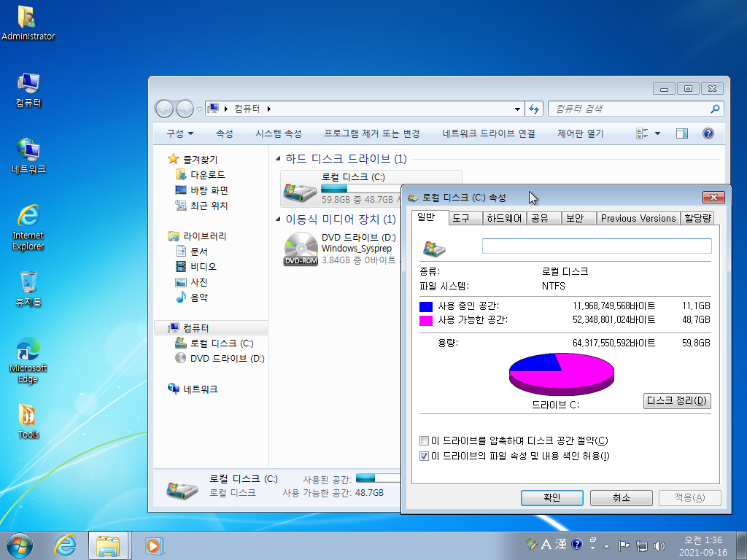Click the 확인 button

click(x=551, y=497)
